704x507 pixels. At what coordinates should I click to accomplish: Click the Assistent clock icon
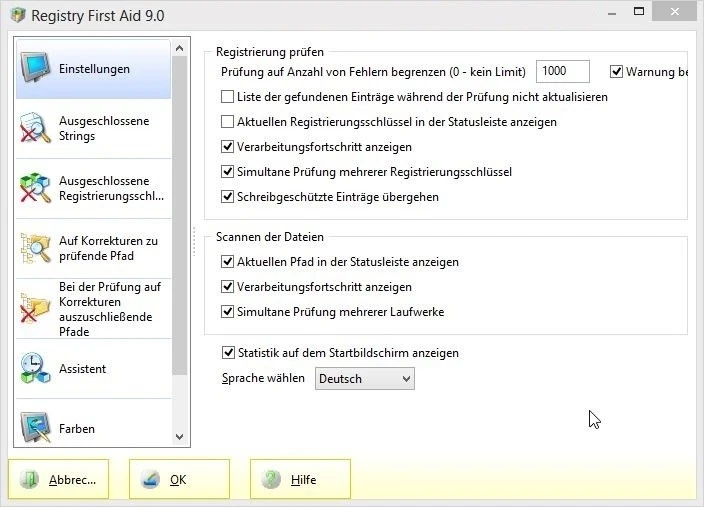pyautogui.click(x=35, y=368)
